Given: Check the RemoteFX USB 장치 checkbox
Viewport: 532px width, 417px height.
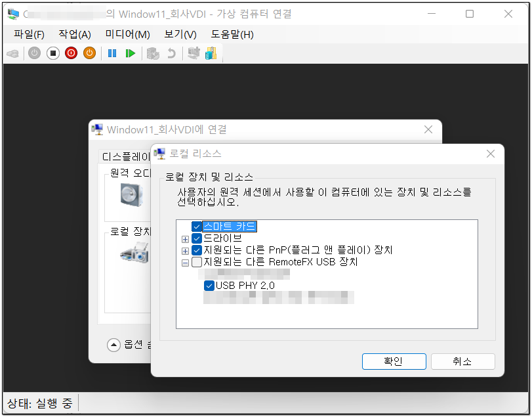Looking at the screenshot, I should tap(197, 262).
